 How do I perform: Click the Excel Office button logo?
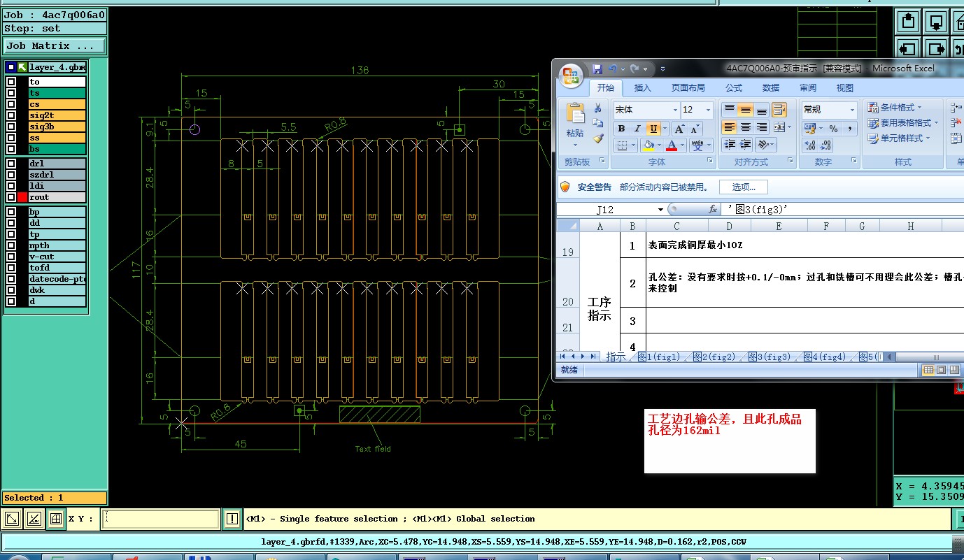[572, 74]
